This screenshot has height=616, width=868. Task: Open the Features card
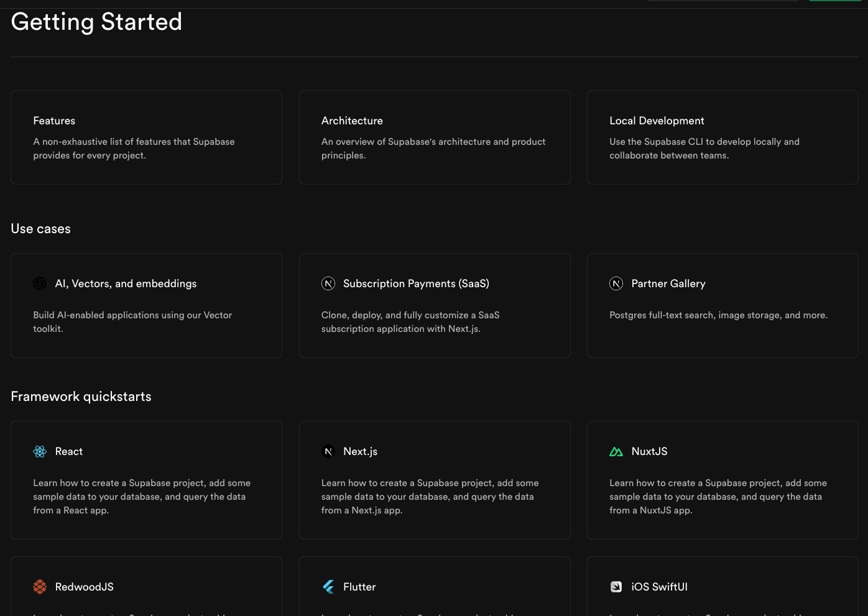(146, 137)
